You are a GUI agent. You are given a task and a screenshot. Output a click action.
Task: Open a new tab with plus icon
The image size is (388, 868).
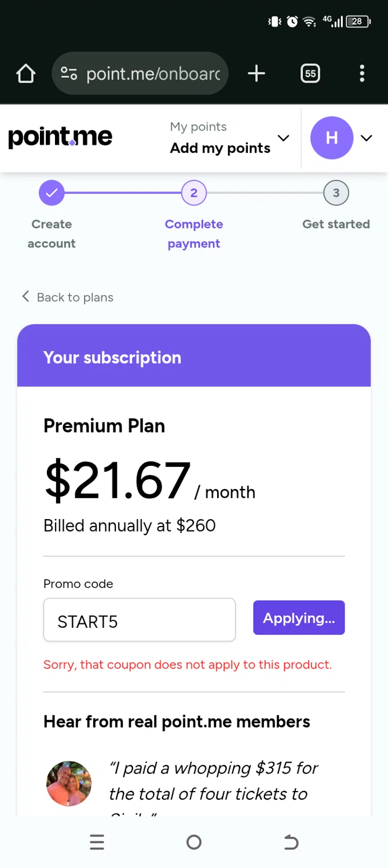[256, 73]
